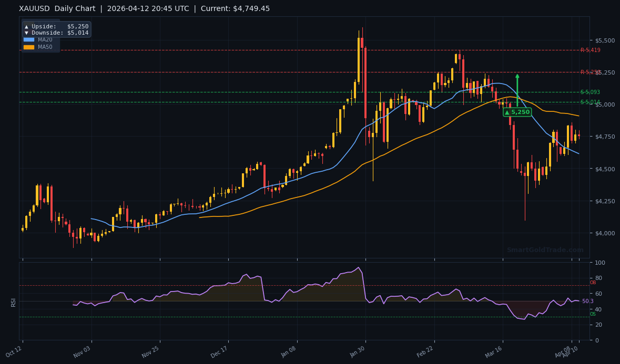Viewport: 620px width, 364px height.
Task: Click the Upside triangle arrow indicator
Action: (x=27, y=26)
